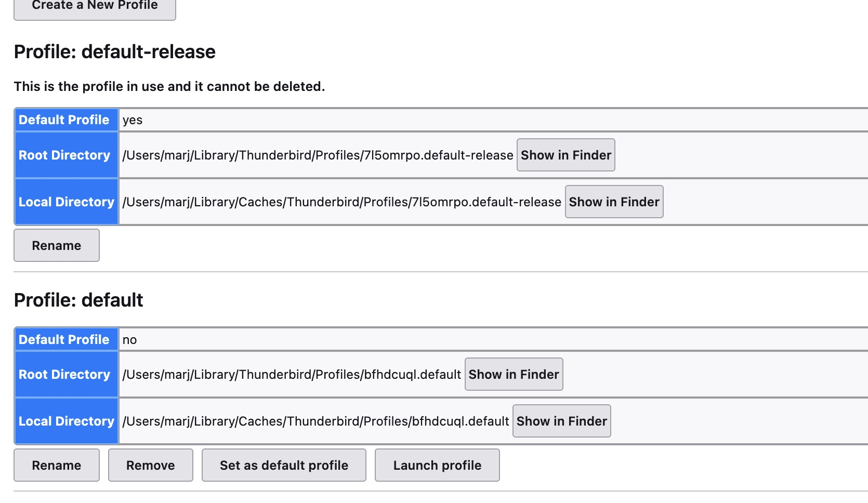Click the Profile: default heading

[78, 300]
